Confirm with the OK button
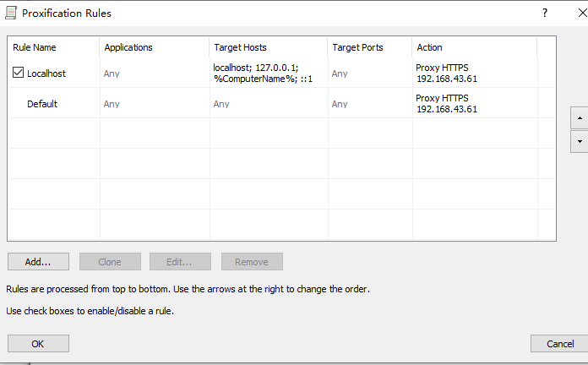This screenshot has width=588, height=365. [x=38, y=344]
